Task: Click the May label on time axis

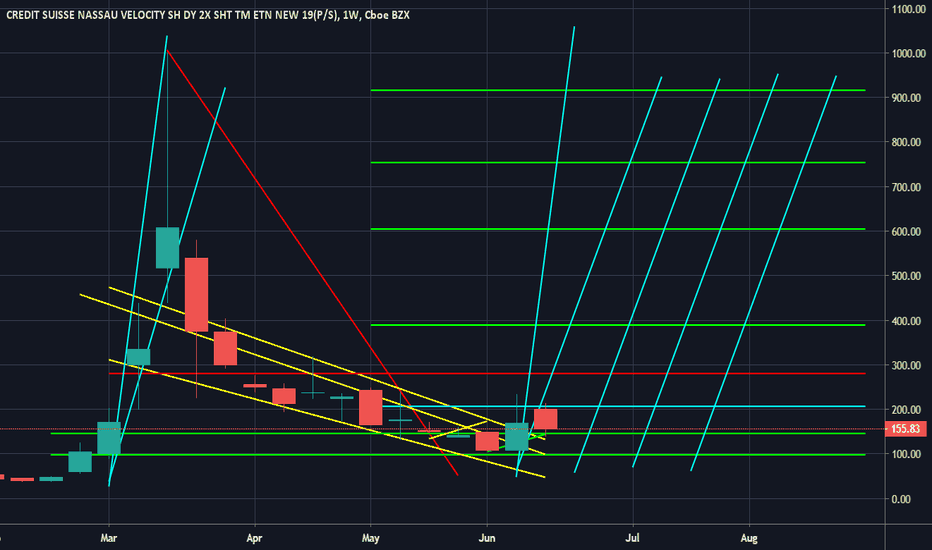Action: click(370, 538)
